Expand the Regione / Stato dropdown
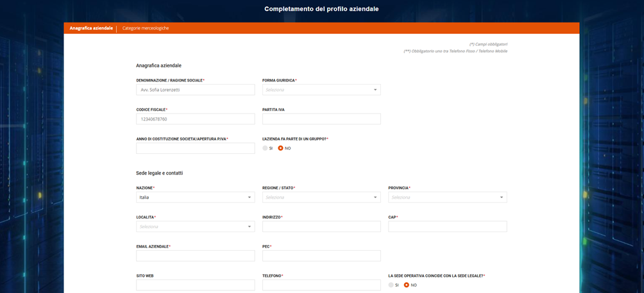The image size is (644, 293). [x=321, y=197]
